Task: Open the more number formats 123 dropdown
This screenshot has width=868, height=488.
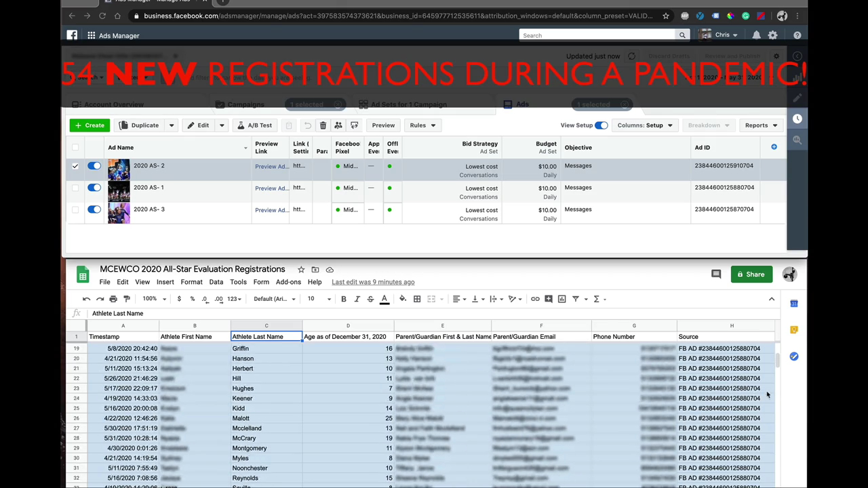Action: pos(235,299)
